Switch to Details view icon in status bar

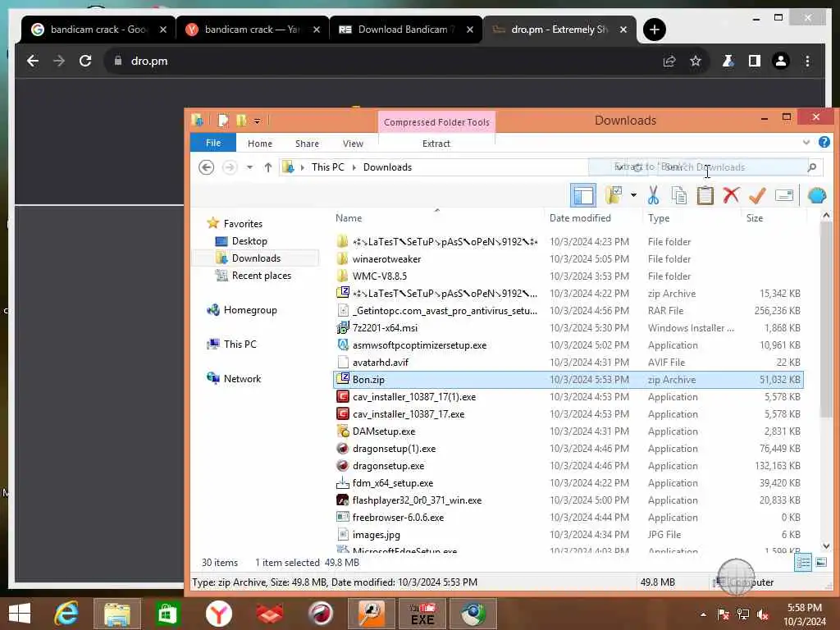click(x=802, y=562)
